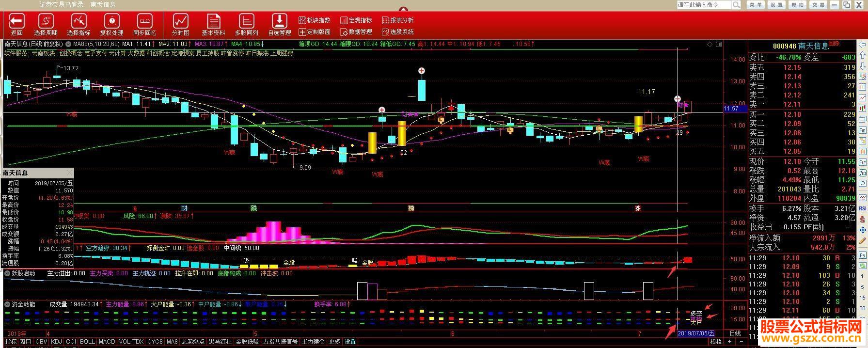
Task: Switch to the BOLL indicator tab
Action: point(88,342)
